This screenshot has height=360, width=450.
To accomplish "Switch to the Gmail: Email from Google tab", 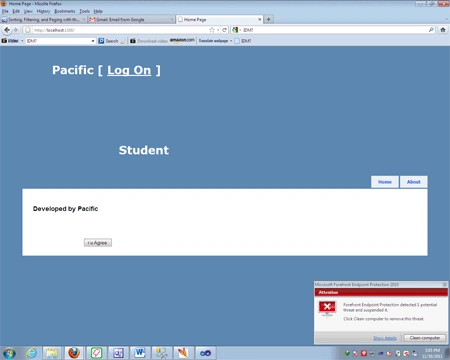I will [131, 20].
